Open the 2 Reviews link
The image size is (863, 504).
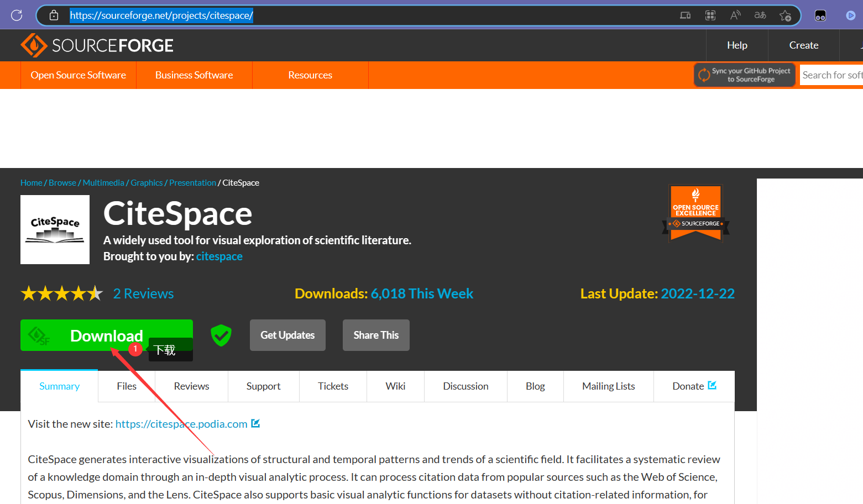point(144,293)
